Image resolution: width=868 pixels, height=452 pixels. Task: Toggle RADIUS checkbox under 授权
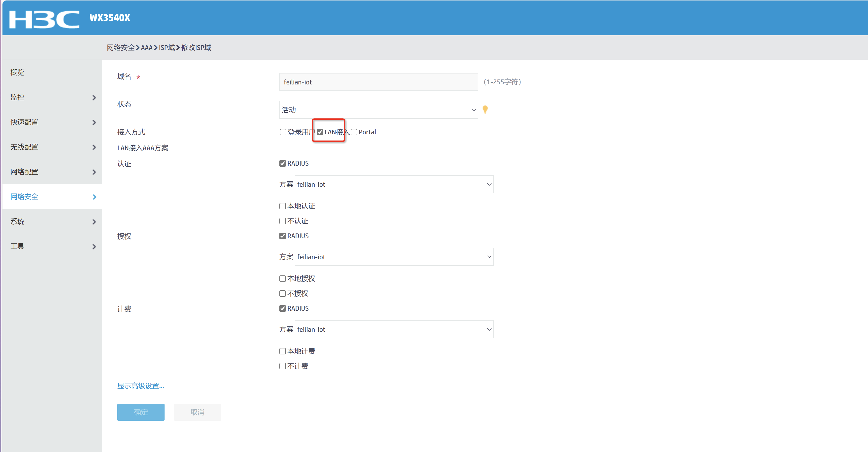(x=282, y=236)
